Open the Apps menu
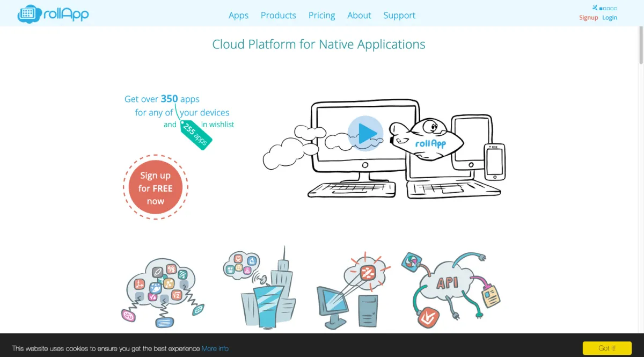The height and width of the screenshot is (357, 644). click(238, 16)
